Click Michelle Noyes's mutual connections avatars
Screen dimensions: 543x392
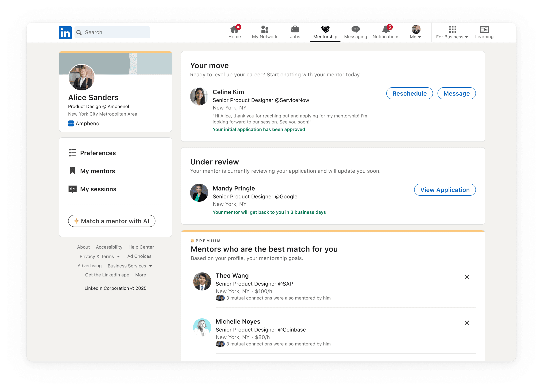[220, 344]
